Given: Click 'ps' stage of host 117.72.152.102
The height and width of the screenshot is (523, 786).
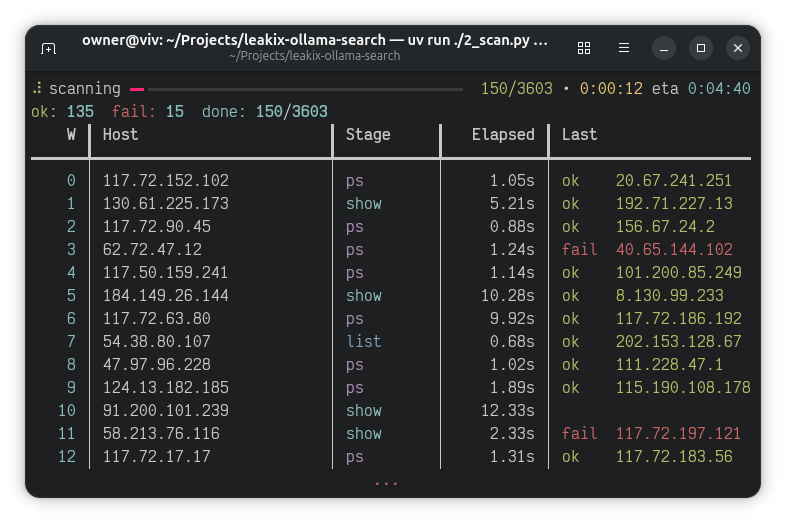Looking at the screenshot, I should [354, 181].
